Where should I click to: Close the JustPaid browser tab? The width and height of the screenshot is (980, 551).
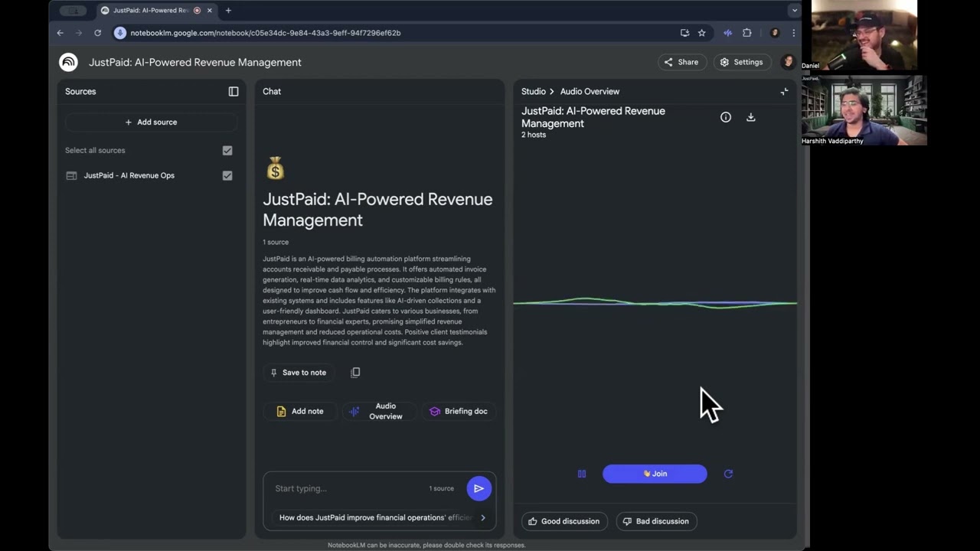pyautogui.click(x=209, y=11)
